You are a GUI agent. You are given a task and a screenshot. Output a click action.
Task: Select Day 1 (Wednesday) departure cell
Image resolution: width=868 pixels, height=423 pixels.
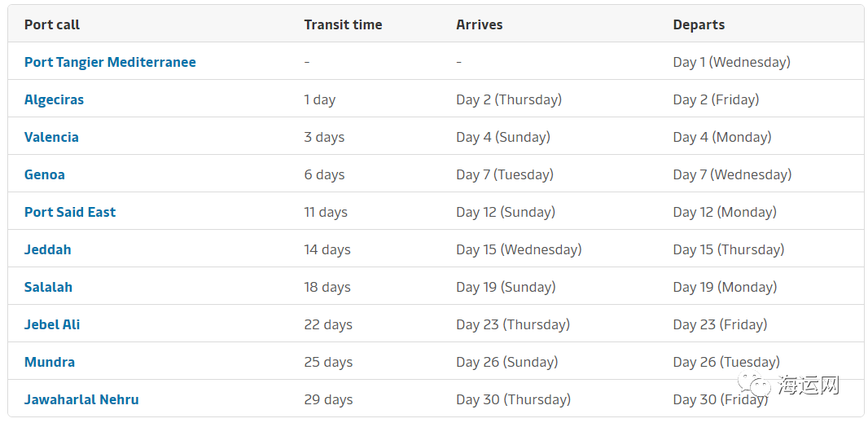pyautogui.click(x=732, y=62)
